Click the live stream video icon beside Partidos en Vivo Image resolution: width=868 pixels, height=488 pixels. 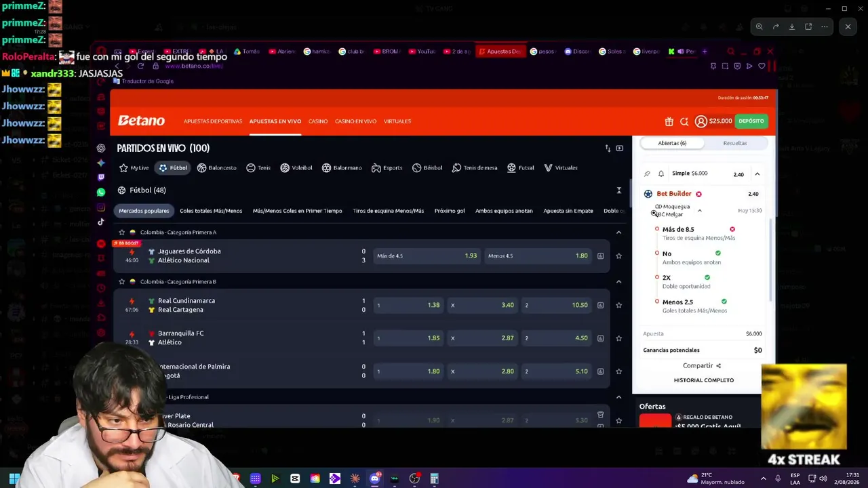click(x=619, y=148)
